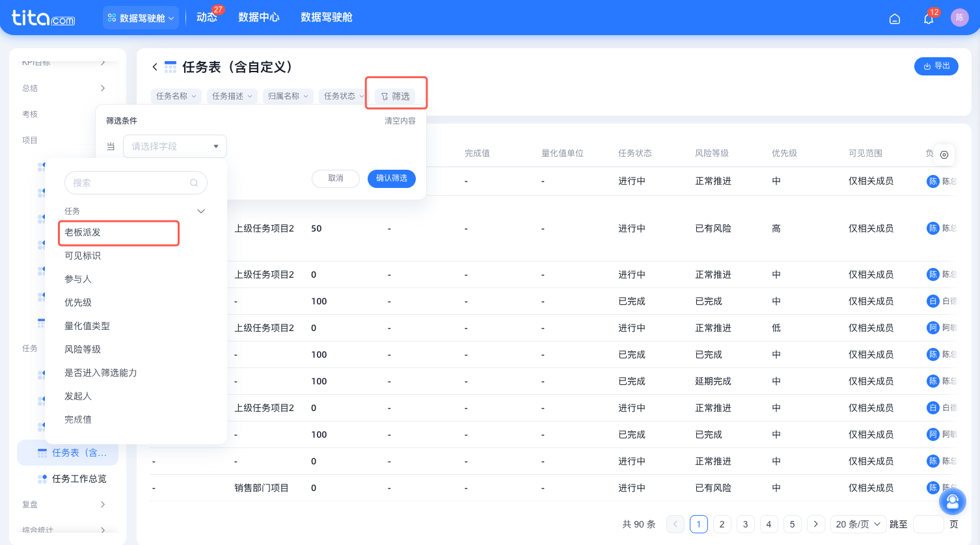Click the back arrow beside 任务表（含自定义）
This screenshot has height=545, width=980.
coord(155,67)
